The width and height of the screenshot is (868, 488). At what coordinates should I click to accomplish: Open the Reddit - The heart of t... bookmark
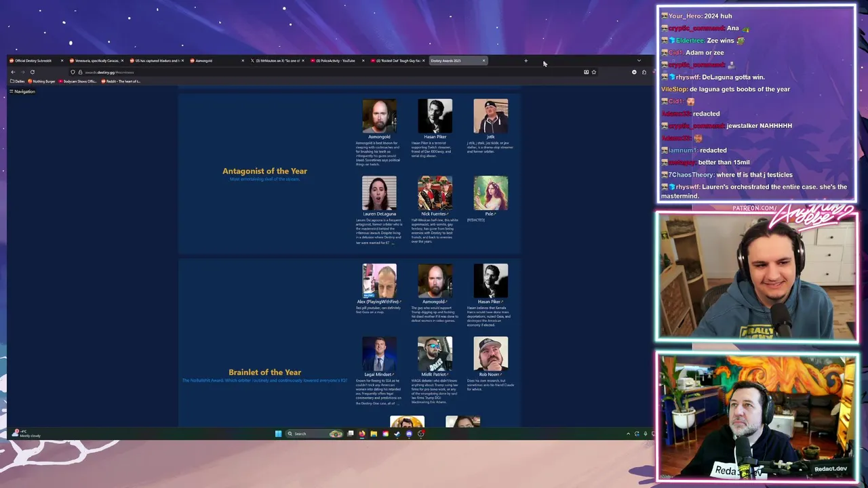[121, 81]
